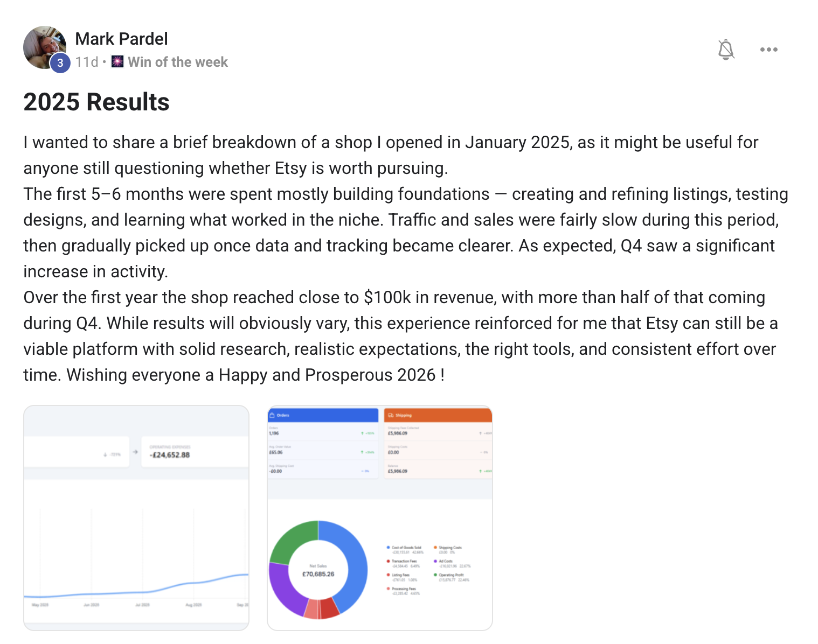Click the Orders bag icon in the screenshot
Screen dimensions: 818x644
tap(272, 415)
